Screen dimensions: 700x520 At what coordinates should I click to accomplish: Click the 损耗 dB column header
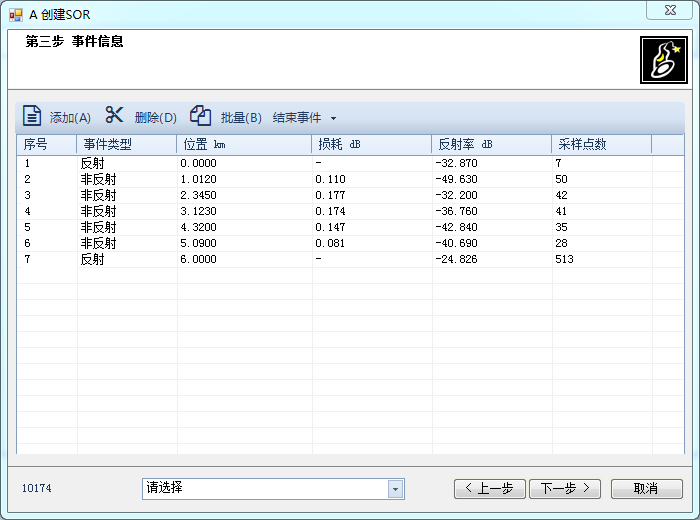pos(370,145)
